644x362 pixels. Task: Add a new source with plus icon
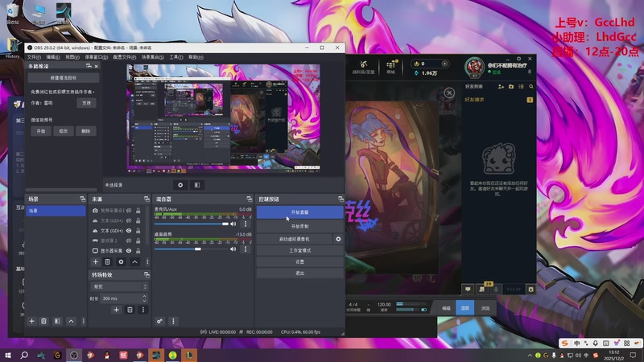95,262
